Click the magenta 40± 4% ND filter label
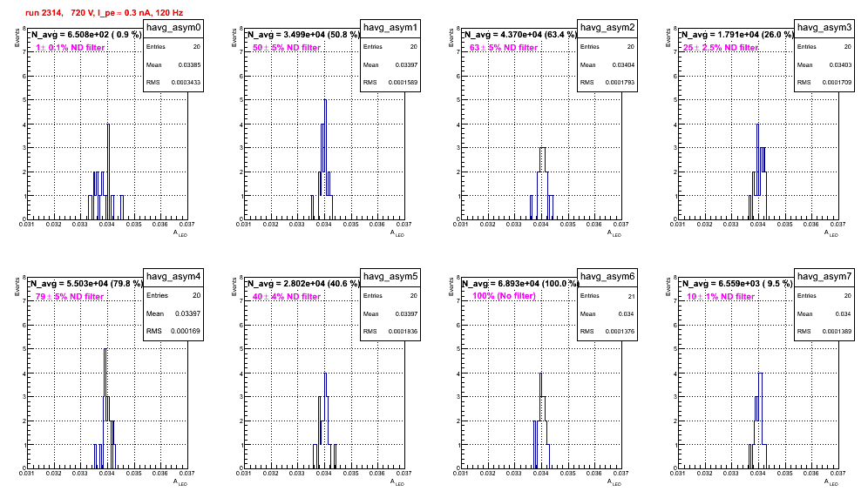This screenshot has height=498, width=868. (x=287, y=297)
